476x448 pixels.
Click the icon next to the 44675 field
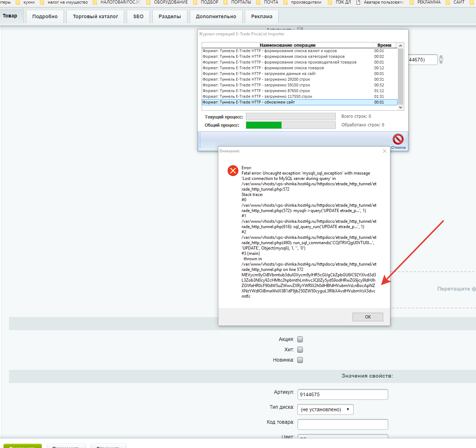441,60
